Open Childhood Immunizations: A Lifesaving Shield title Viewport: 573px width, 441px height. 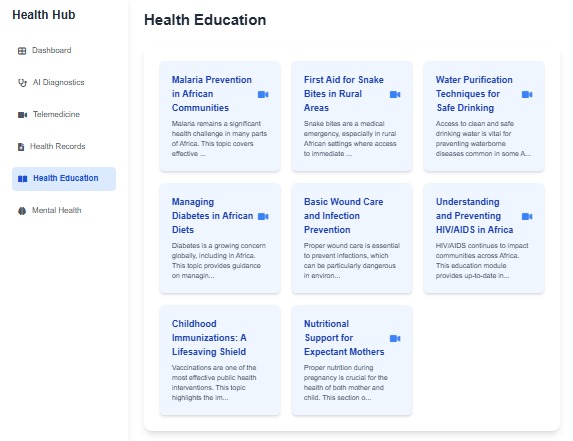click(209, 338)
